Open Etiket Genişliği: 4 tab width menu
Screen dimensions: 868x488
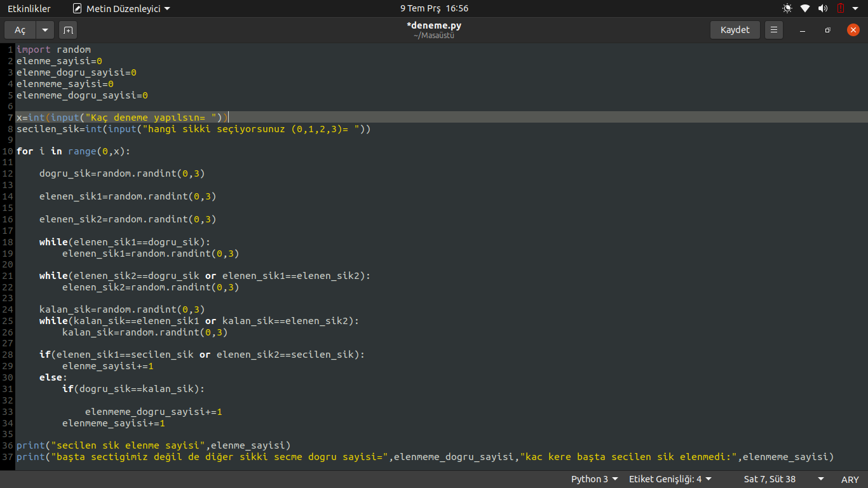click(670, 479)
